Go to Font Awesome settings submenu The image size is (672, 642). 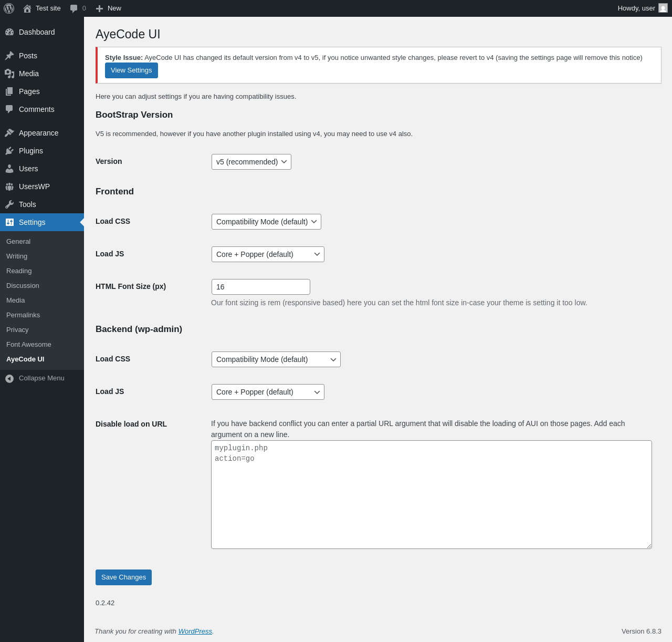tap(29, 345)
